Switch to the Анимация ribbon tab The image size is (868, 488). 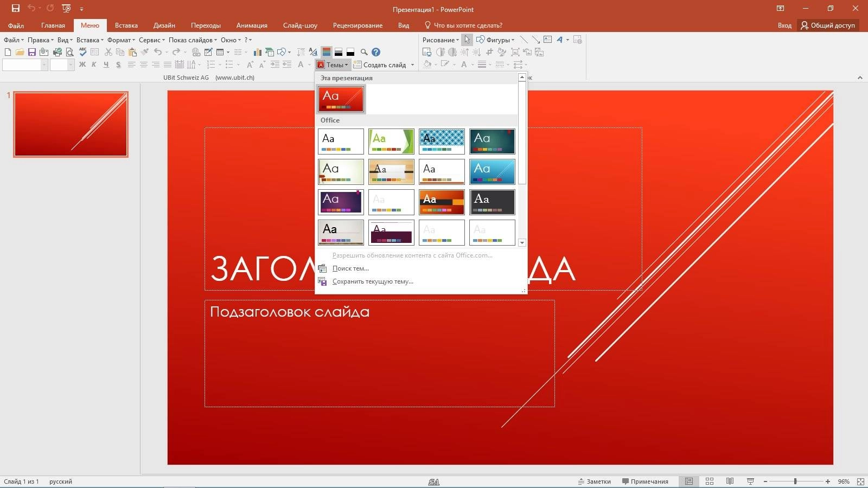point(252,25)
